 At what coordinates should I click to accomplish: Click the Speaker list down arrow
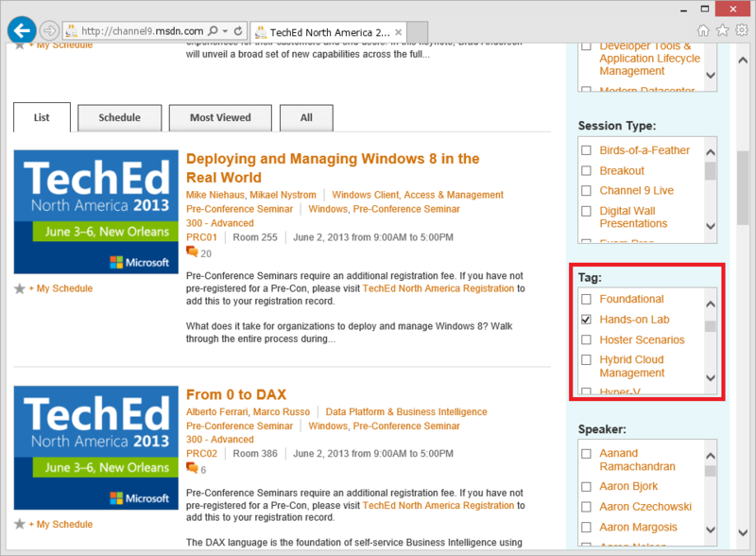[711, 530]
